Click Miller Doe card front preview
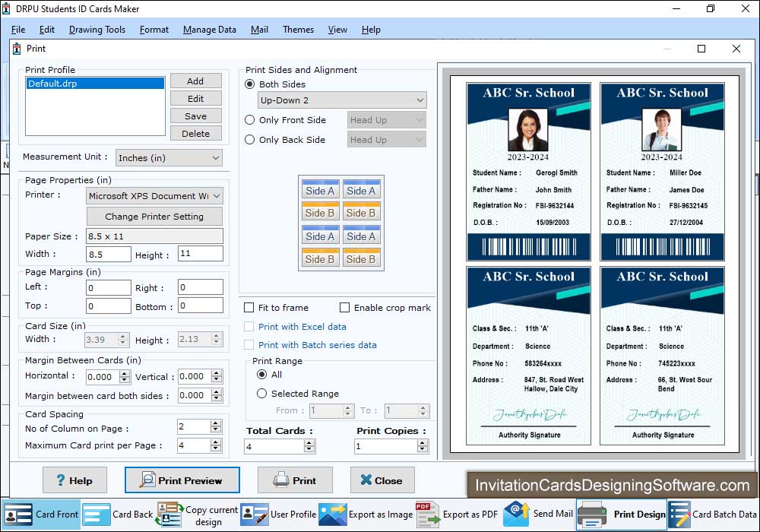This screenshot has width=760, height=532. [x=662, y=172]
